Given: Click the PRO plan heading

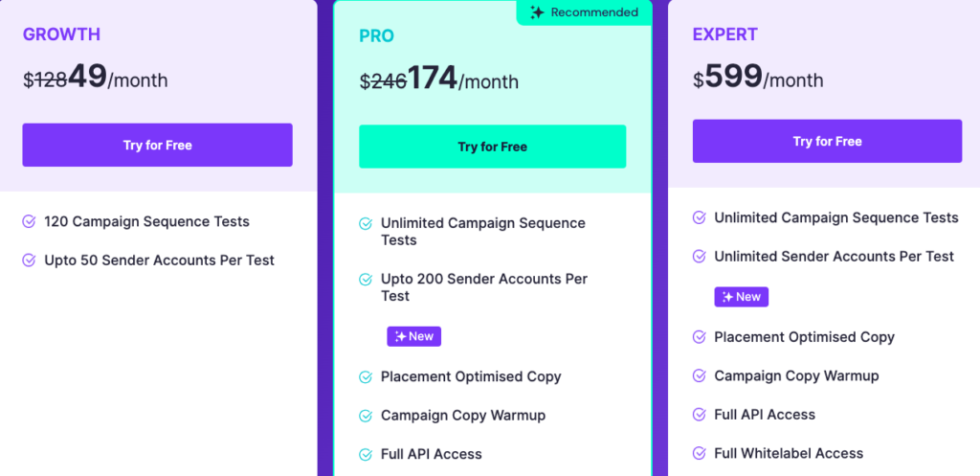Looking at the screenshot, I should point(376,36).
